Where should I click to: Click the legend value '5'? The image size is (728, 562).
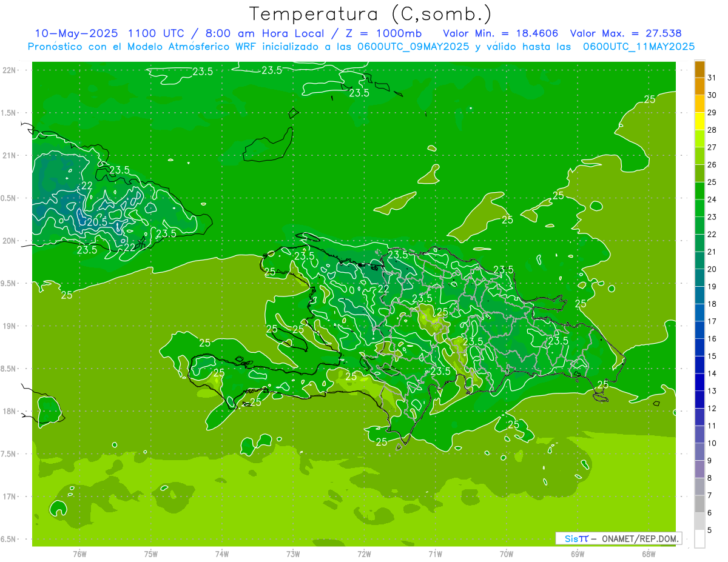point(710,530)
